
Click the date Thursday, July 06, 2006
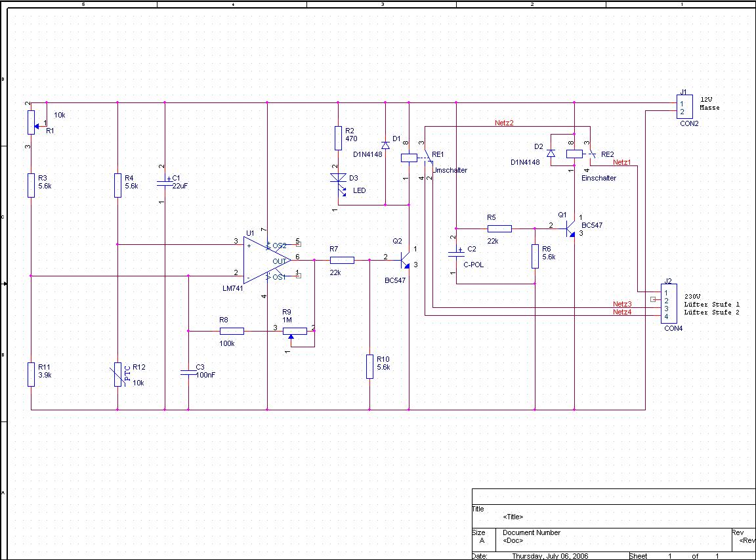point(550,556)
